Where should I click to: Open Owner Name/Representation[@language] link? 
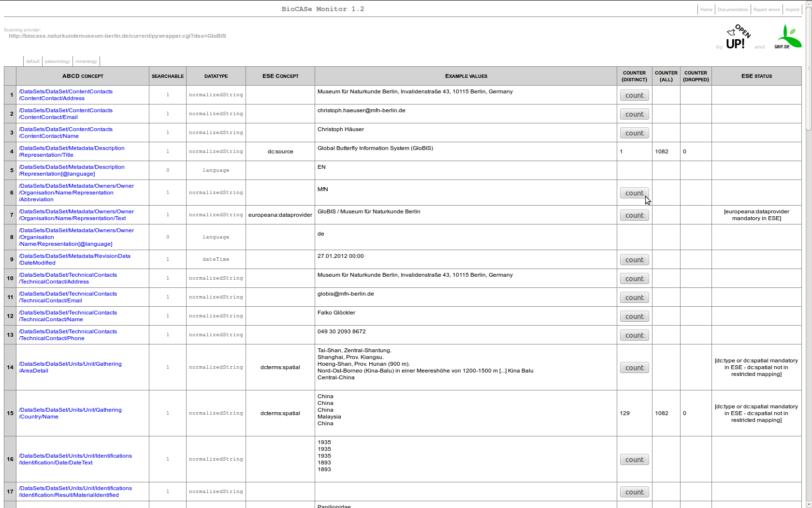(x=76, y=237)
